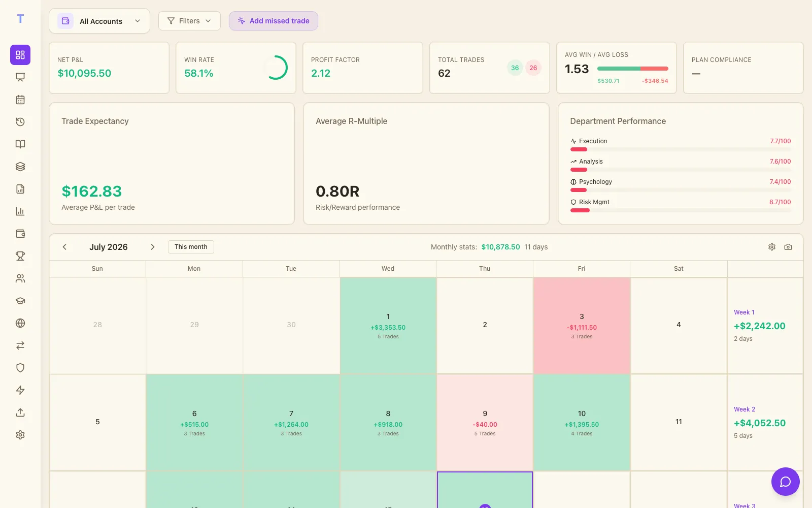Open July 8 day with +$918.00
Screen dimensions: 812x508
[x=388, y=423]
